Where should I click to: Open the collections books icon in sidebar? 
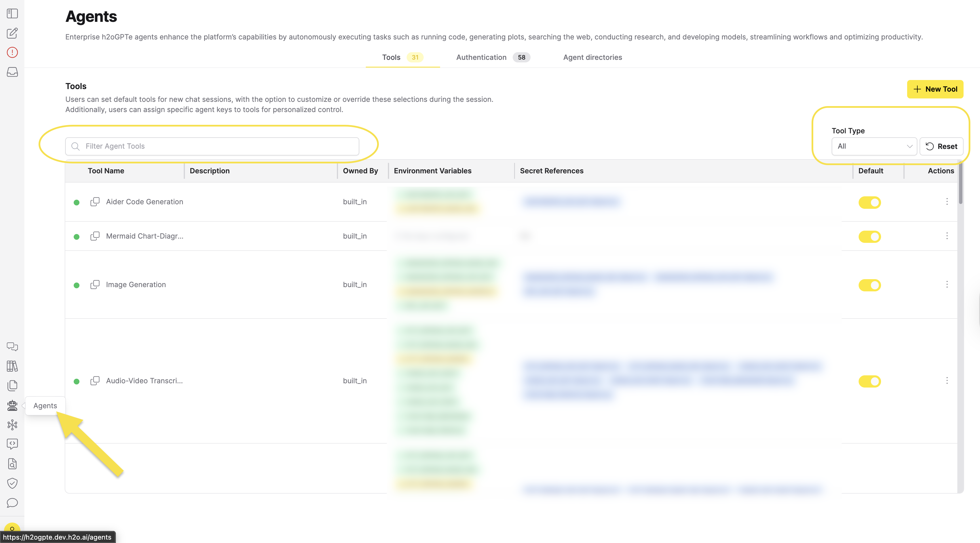coord(12,366)
